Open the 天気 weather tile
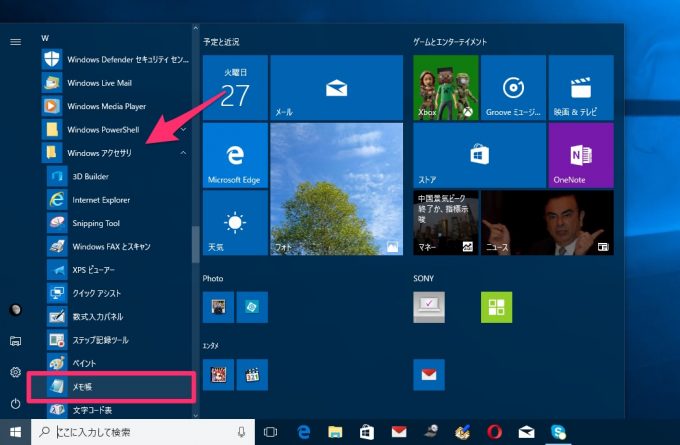 click(235, 223)
